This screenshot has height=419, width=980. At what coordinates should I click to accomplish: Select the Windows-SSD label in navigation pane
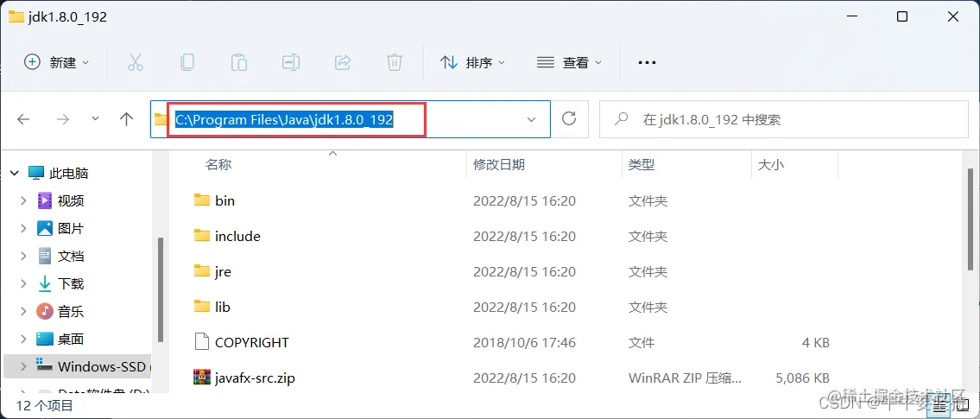[x=101, y=366]
